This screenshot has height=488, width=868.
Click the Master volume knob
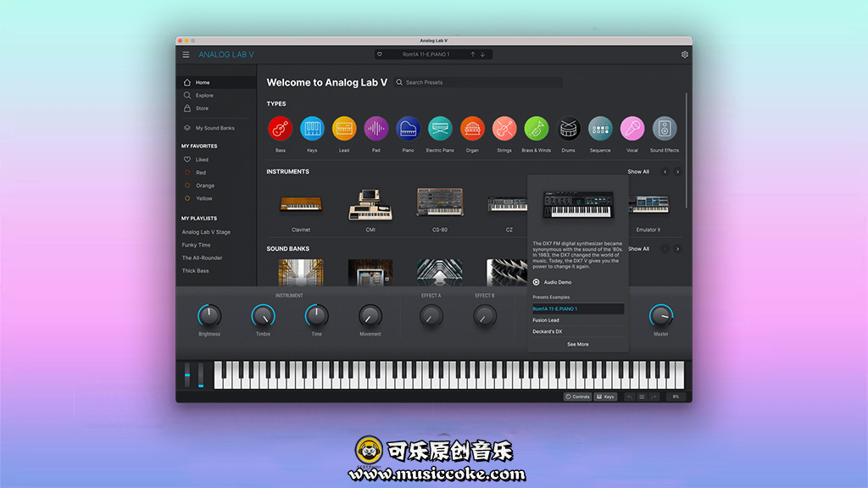661,316
